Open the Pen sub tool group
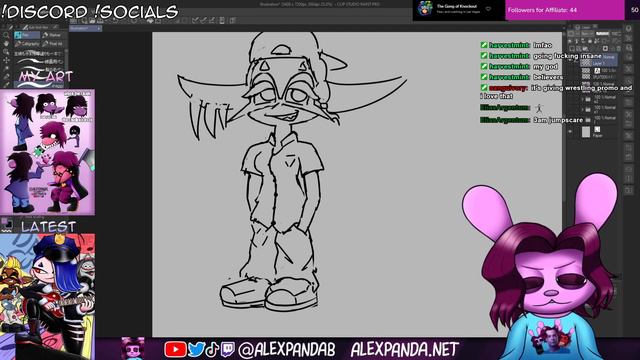 [26, 35]
